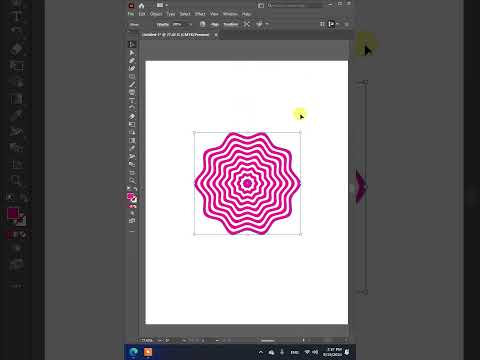This screenshot has height=360, width=480.
Task: Select the Selection tool at toolbar top
Action: [132, 44]
